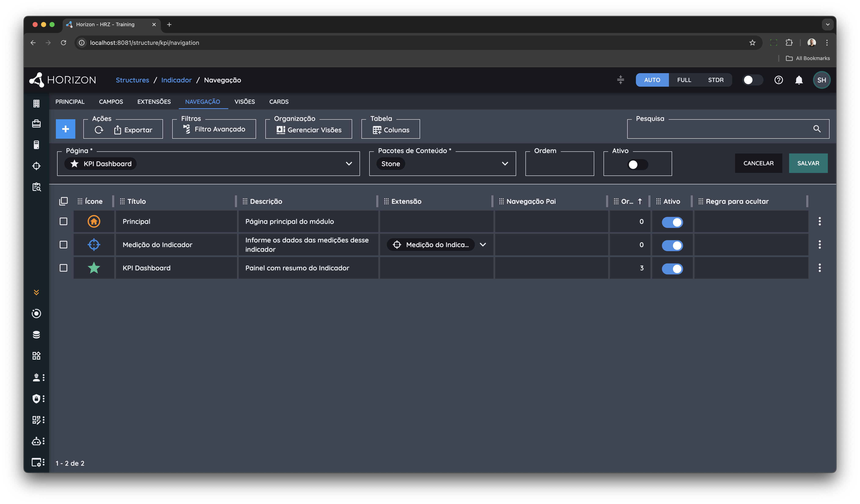The height and width of the screenshot is (504, 860).
Task: Click the CANCELAR button
Action: (x=758, y=163)
